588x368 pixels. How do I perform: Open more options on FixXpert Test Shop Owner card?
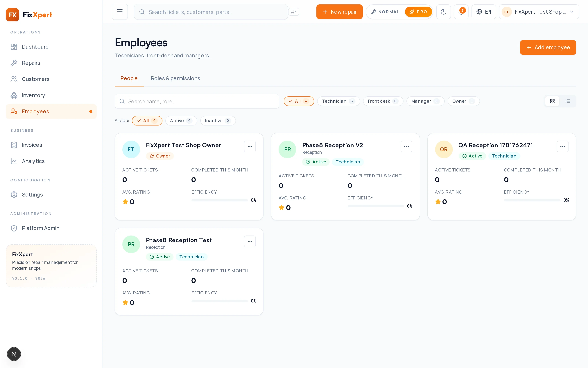click(x=250, y=146)
